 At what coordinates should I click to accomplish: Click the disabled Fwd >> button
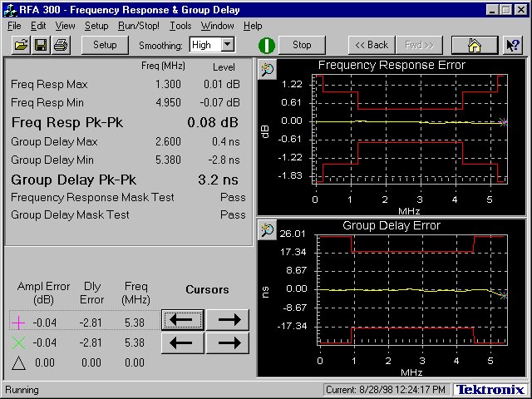[x=419, y=45]
